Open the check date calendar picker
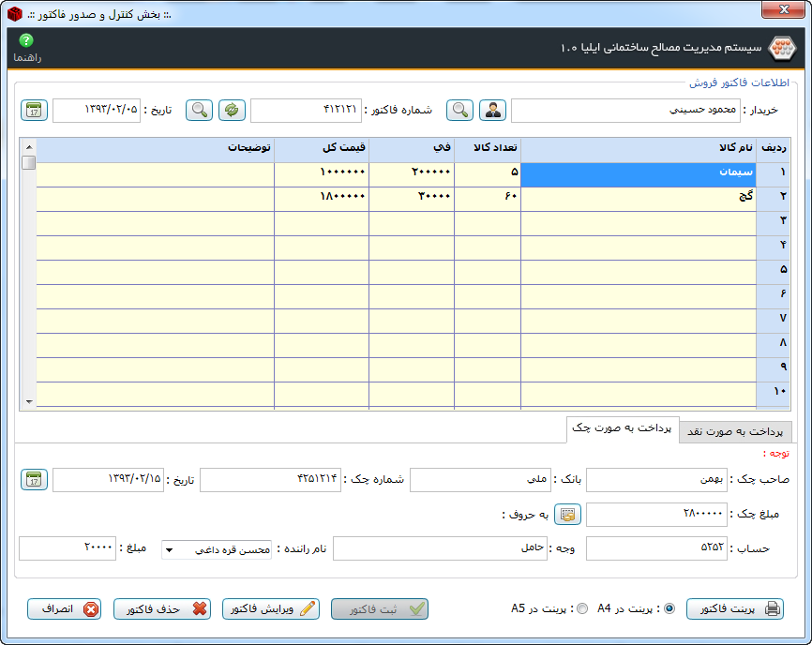812x645 pixels. point(34,480)
